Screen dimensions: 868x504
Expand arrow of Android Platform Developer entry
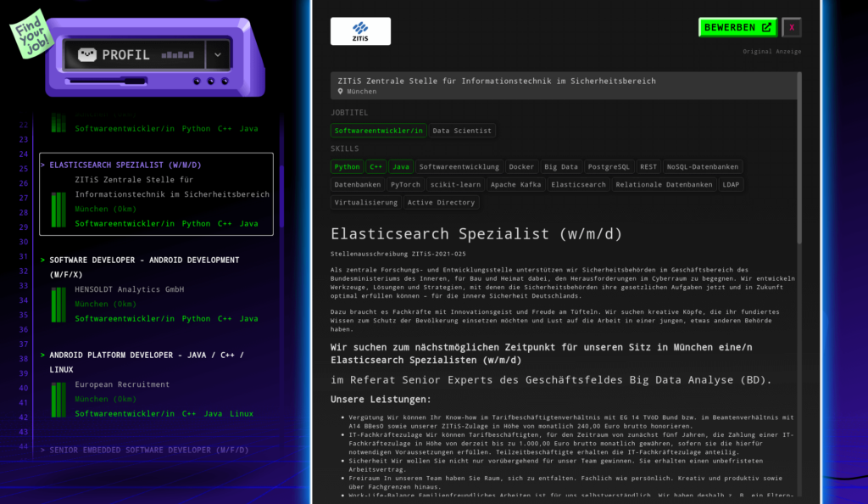tap(42, 355)
